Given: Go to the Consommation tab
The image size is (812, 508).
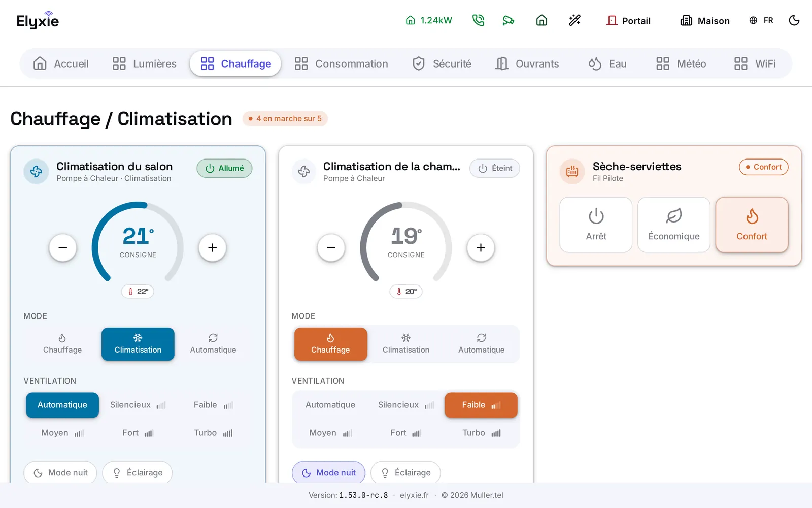Looking at the screenshot, I should pyautogui.click(x=342, y=63).
